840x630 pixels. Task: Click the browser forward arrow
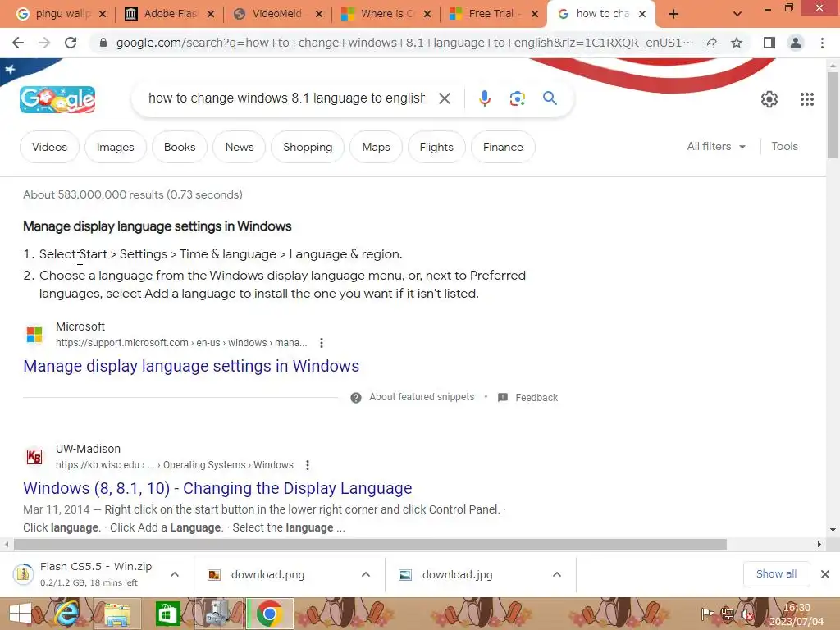pos(44,43)
